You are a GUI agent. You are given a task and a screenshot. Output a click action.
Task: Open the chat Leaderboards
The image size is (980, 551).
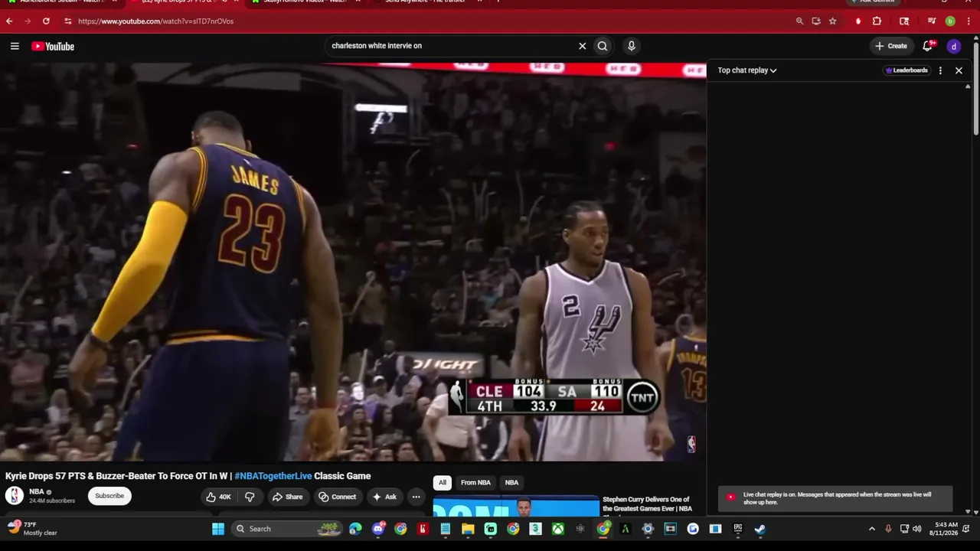point(906,70)
